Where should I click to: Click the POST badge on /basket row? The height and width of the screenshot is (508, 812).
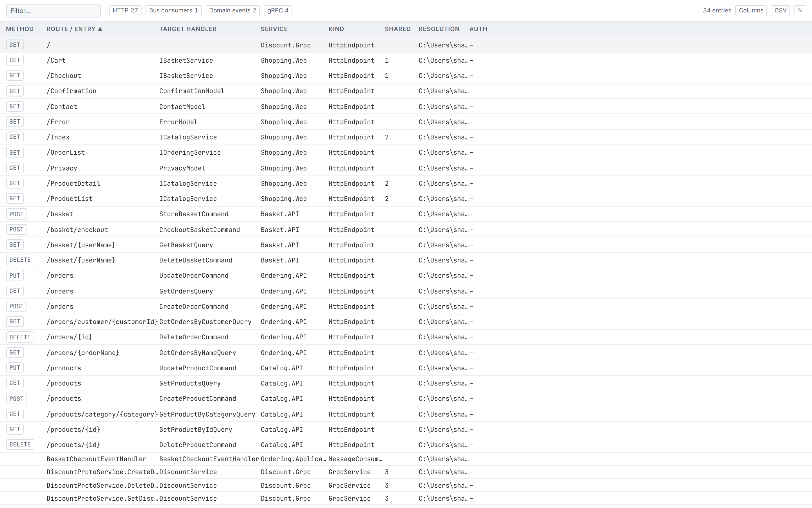point(16,214)
